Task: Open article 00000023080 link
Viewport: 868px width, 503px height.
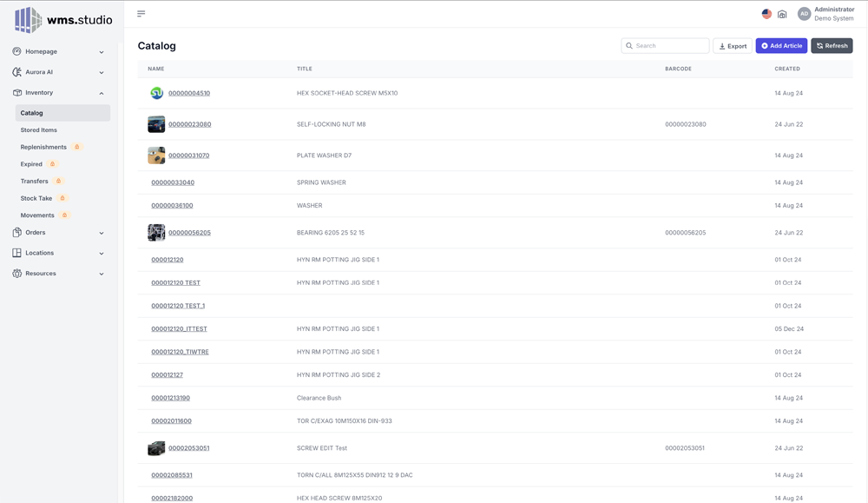Action: pyautogui.click(x=189, y=124)
